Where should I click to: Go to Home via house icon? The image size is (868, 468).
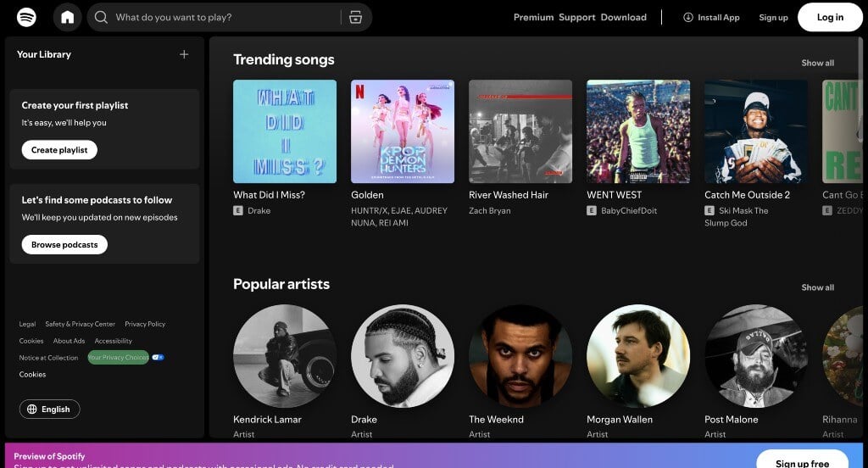tap(68, 17)
